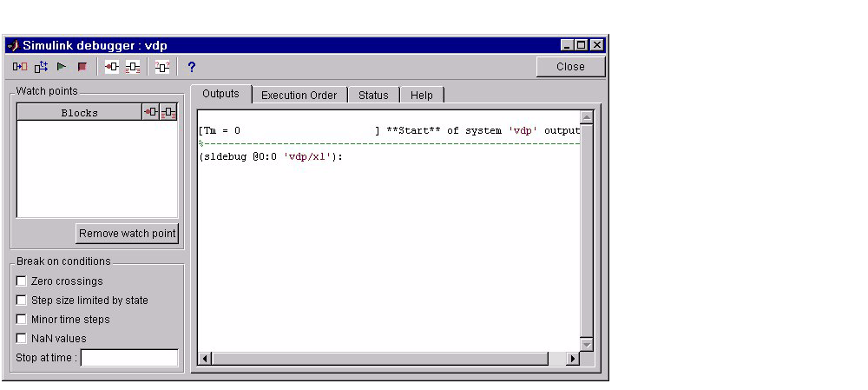Click horizontal scrollbar right arrow
The width and height of the screenshot is (868, 390).
[x=573, y=359]
